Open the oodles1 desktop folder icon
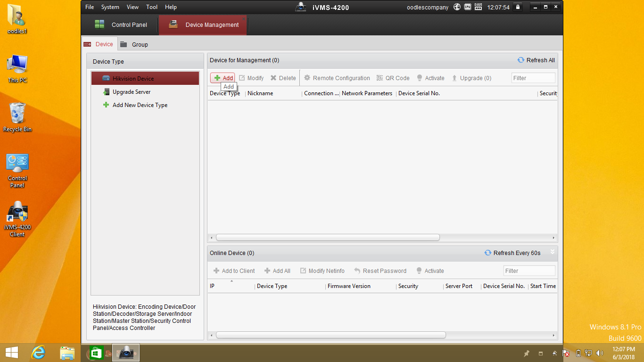The image size is (644, 362). coord(17,20)
